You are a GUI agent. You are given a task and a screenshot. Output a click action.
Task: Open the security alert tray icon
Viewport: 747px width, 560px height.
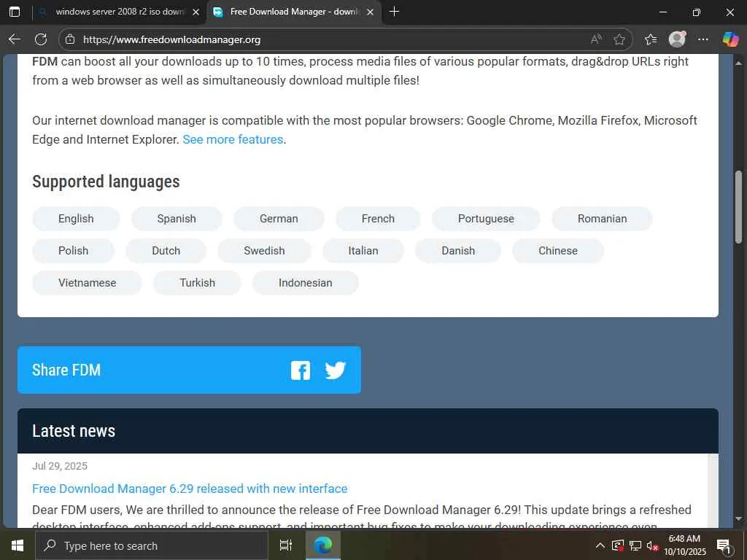click(618, 545)
